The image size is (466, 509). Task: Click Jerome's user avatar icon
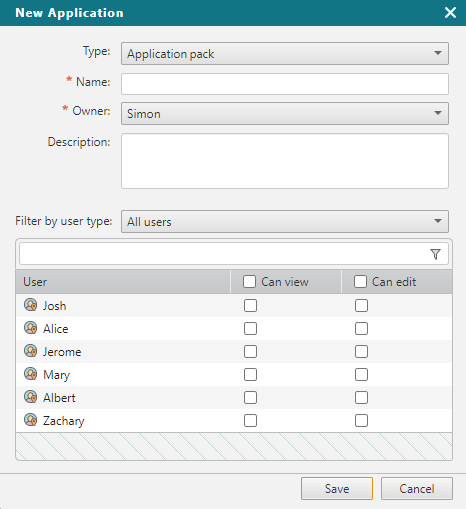(31, 351)
